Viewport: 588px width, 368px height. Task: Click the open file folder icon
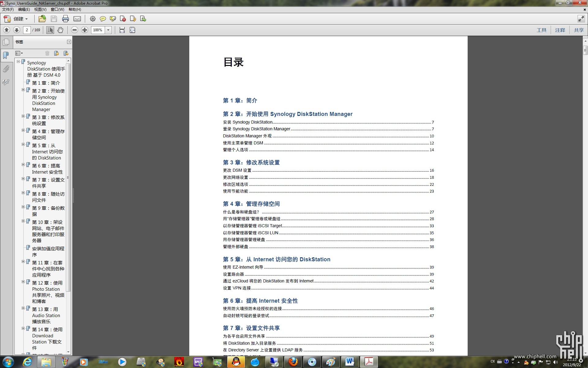click(x=42, y=19)
